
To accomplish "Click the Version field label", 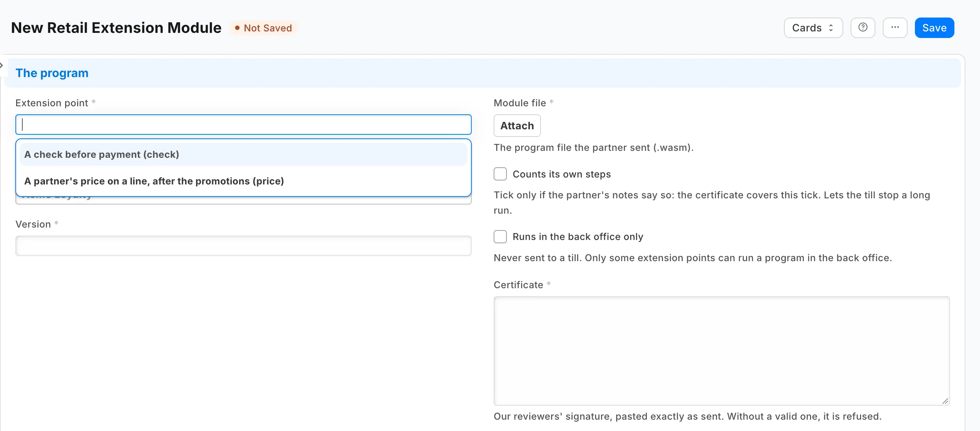I will coord(33,224).
